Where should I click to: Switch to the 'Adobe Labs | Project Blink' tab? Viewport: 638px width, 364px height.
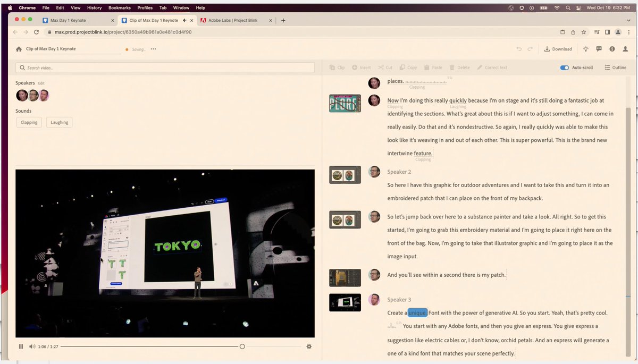pyautogui.click(x=233, y=20)
